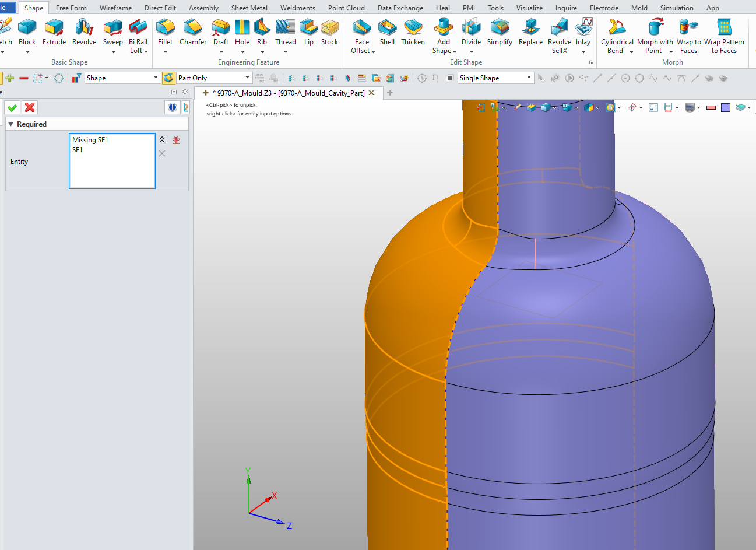The width and height of the screenshot is (756, 550).
Task: Confirm with the green checkmark button
Action: point(12,107)
